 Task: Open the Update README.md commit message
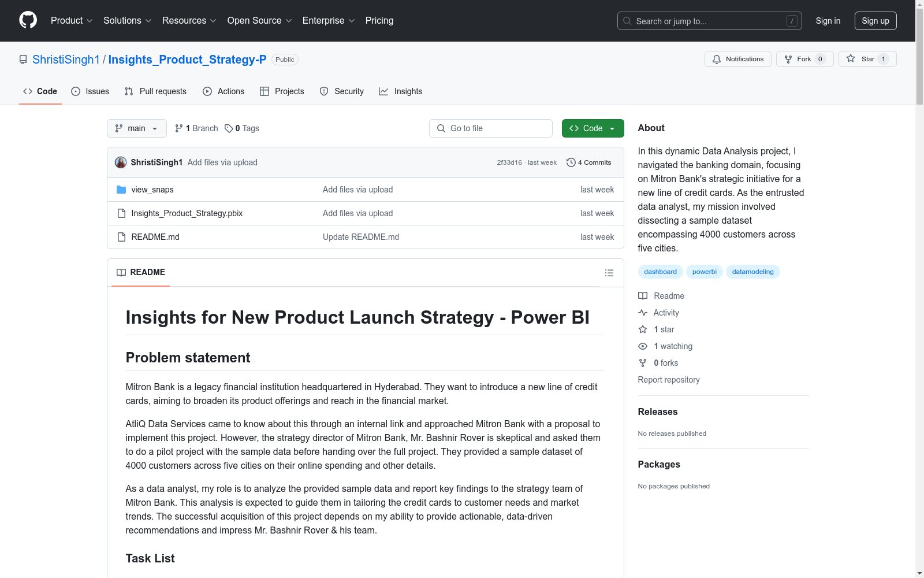tap(361, 237)
